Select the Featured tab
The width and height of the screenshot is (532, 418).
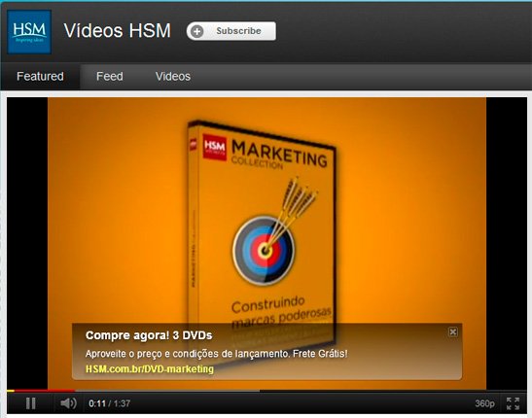pyautogui.click(x=40, y=76)
